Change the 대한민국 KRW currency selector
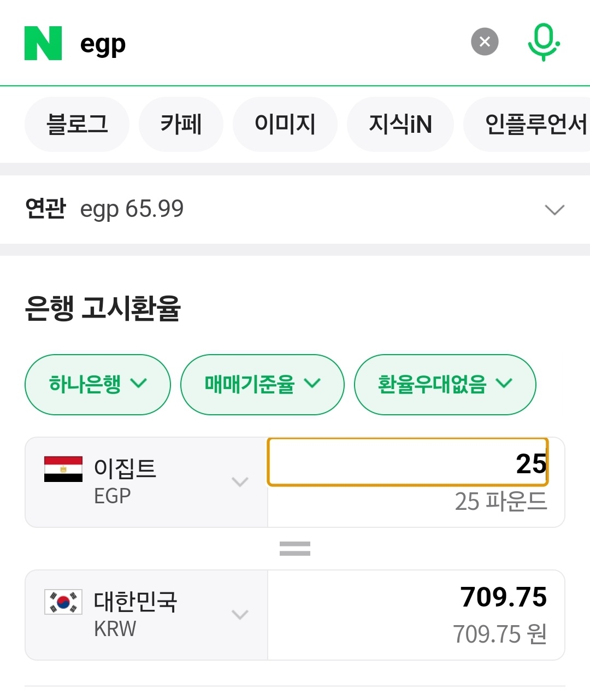 [146, 615]
